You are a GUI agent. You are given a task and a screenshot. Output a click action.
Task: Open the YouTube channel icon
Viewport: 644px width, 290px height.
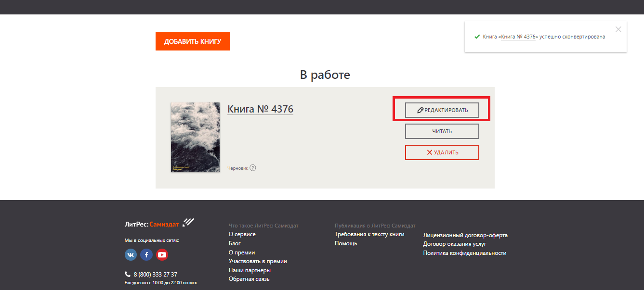tap(162, 255)
